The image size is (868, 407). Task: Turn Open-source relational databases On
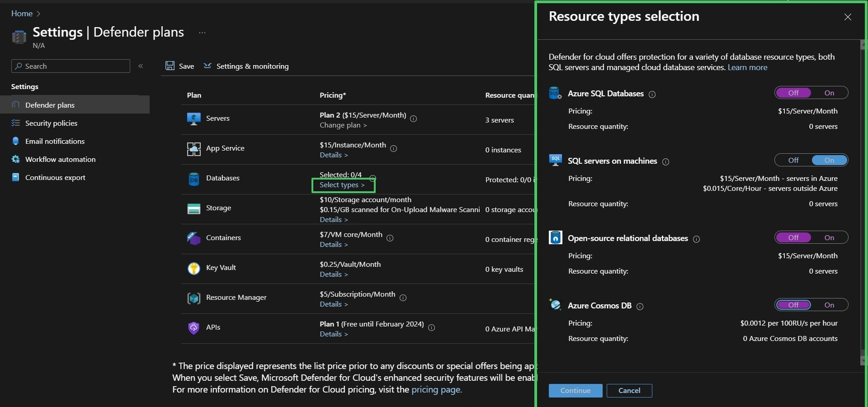(829, 237)
